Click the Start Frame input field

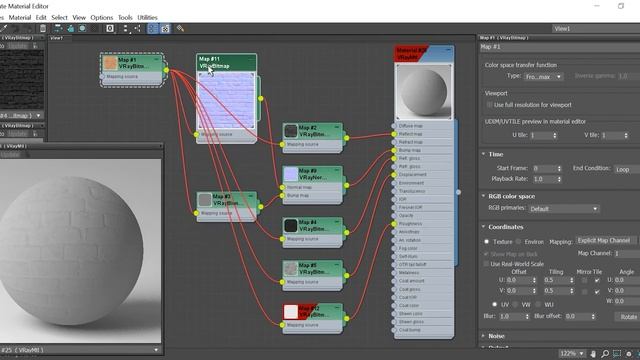click(x=544, y=168)
